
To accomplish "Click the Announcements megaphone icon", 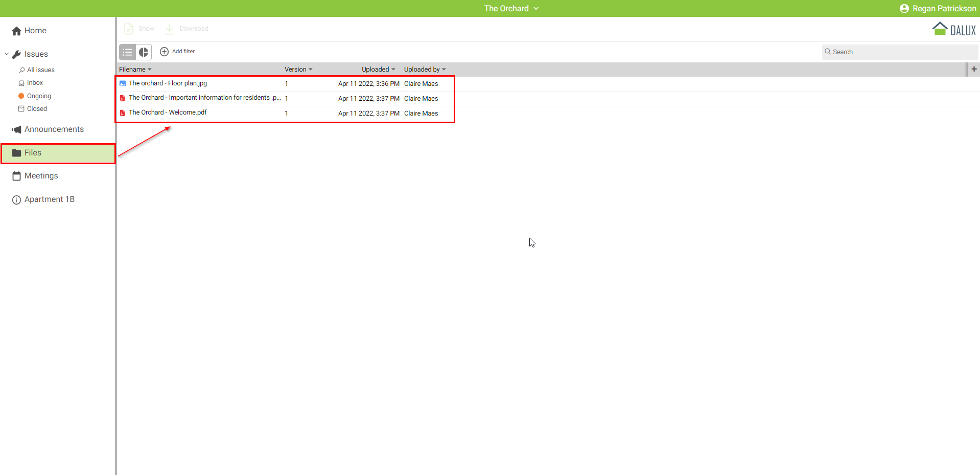I will tap(16, 129).
